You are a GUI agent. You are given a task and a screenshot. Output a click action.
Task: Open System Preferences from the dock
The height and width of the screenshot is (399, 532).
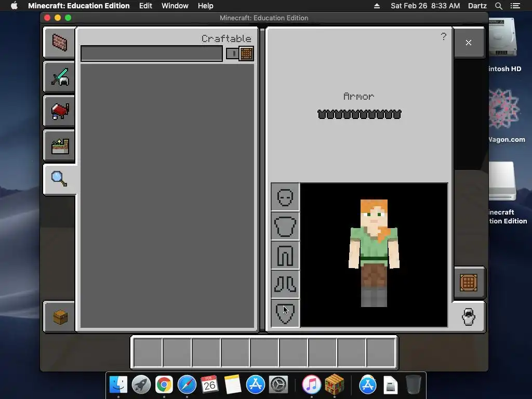(x=278, y=385)
